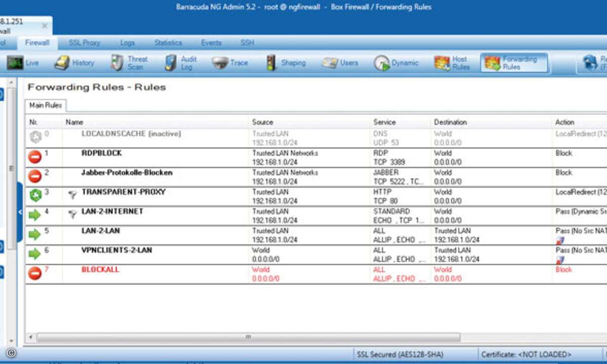Open the Shaping traffic-light icon
Image resolution: width=607 pixels, height=364 pixels.
point(272,63)
